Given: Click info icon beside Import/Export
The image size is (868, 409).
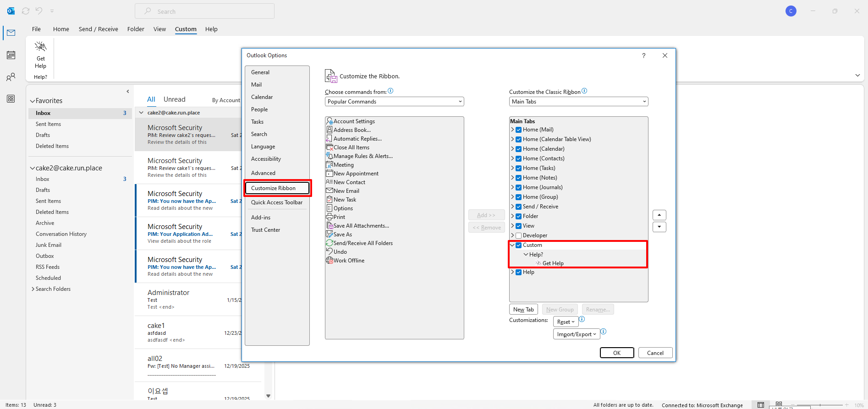Looking at the screenshot, I should [604, 332].
